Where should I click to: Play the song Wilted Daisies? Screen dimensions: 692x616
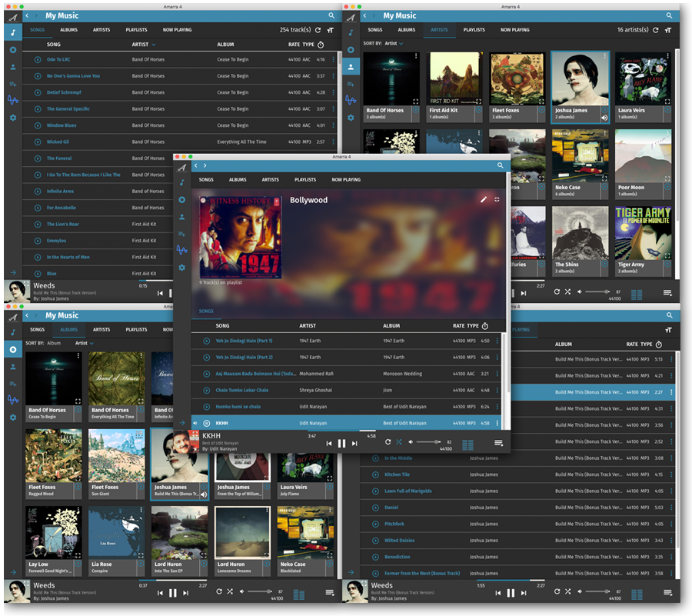375,540
